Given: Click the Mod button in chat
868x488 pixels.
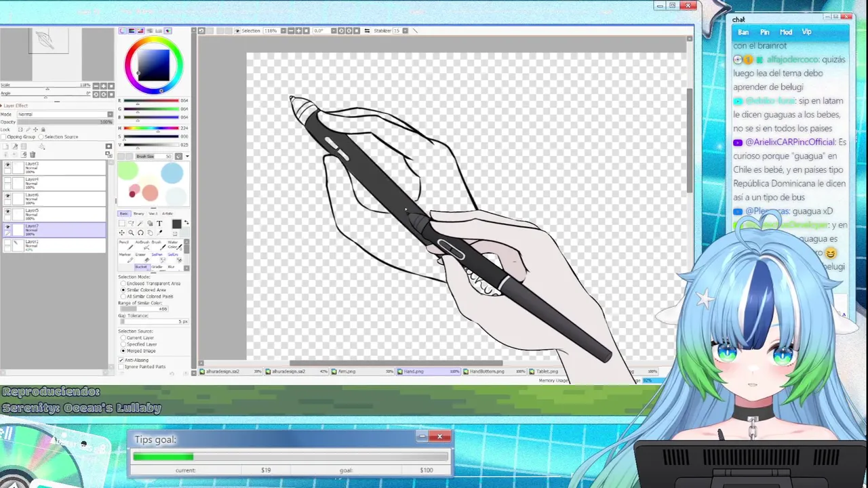Looking at the screenshot, I should click(x=786, y=32).
